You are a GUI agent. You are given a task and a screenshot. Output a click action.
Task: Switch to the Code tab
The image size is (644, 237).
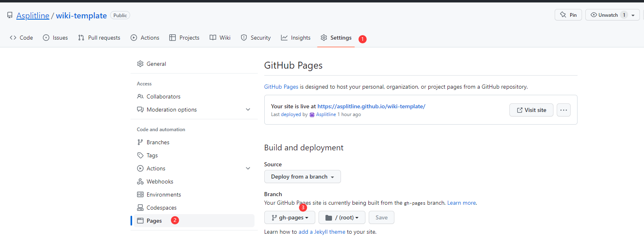tap(21, 38)
